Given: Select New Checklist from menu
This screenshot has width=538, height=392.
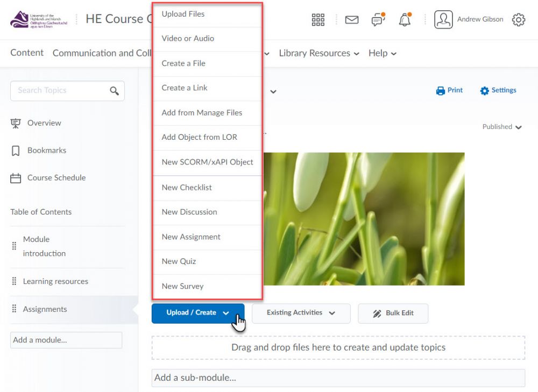Looking at the screenshot, I should pos(207,188).
